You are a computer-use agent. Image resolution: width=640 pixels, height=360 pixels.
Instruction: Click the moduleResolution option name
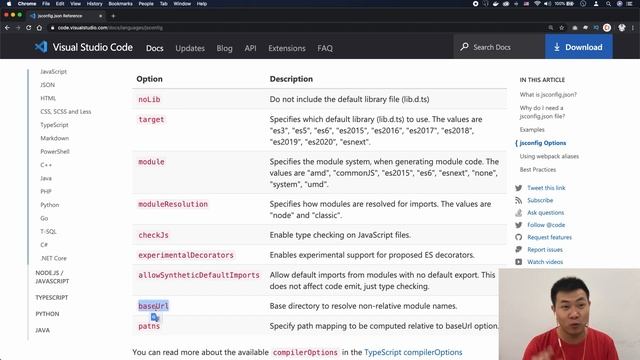(173, 204)
